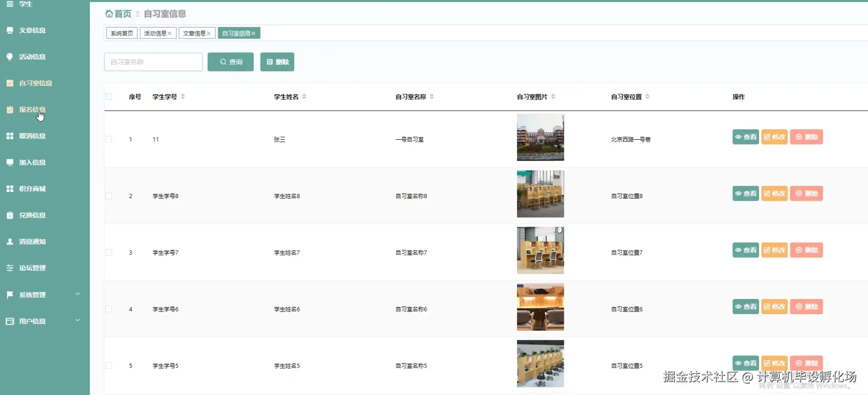Click 查看 for the 学生学号7 row
The image size is (868, 395).
click(746, 250)
